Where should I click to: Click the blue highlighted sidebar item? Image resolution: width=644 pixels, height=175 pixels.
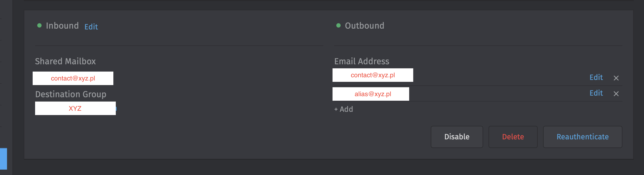[x=4, y=159]
